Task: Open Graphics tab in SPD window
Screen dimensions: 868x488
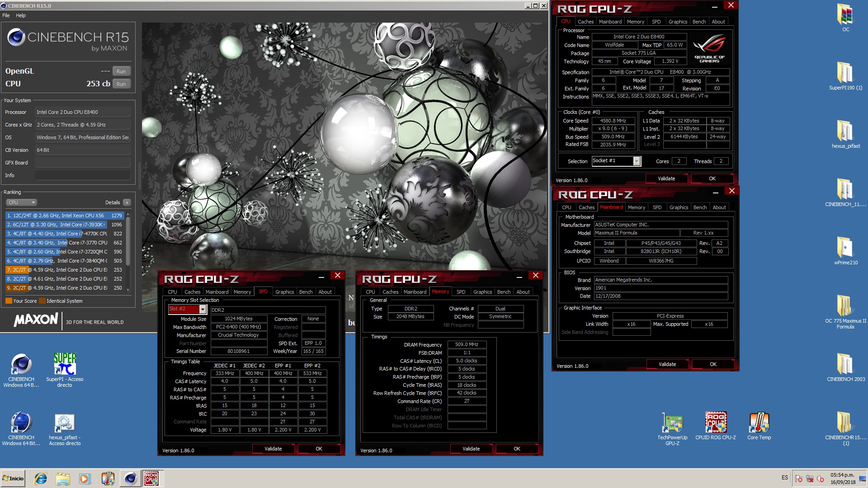Action: tap(284, 292)
